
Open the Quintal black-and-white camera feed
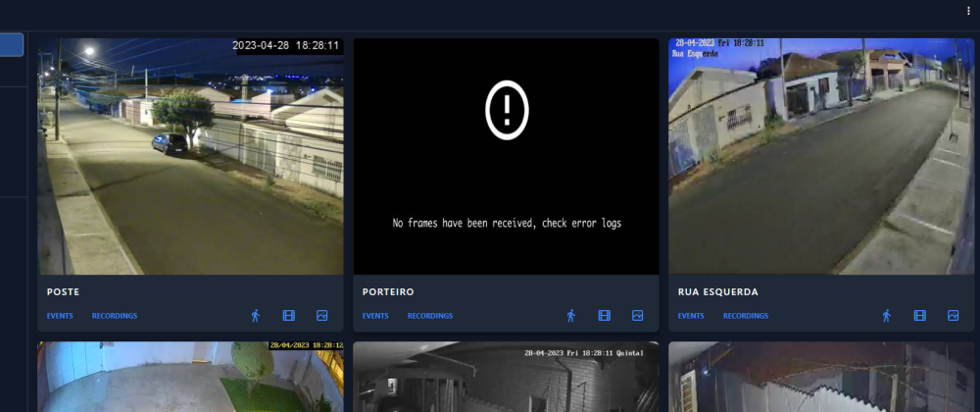(x=507, y=377)
